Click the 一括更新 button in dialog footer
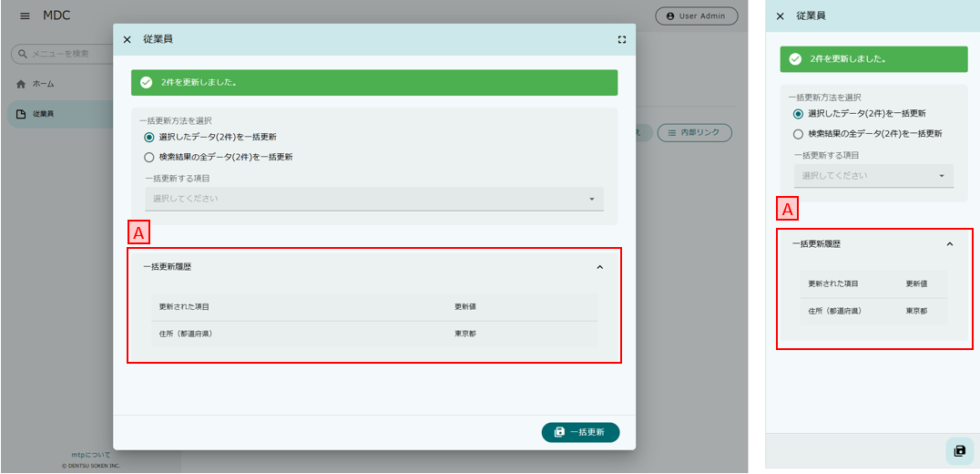980x474 pixels. (581, 433)
